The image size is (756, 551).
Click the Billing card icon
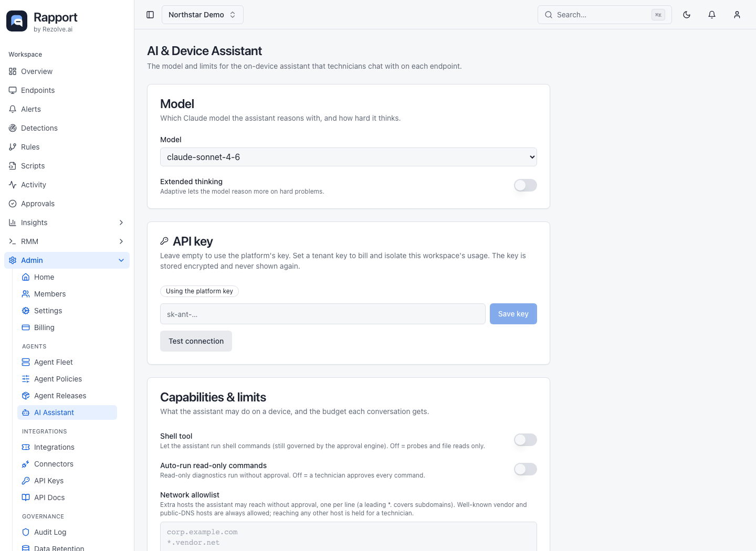pyautogui.click(x=26, y=327)
